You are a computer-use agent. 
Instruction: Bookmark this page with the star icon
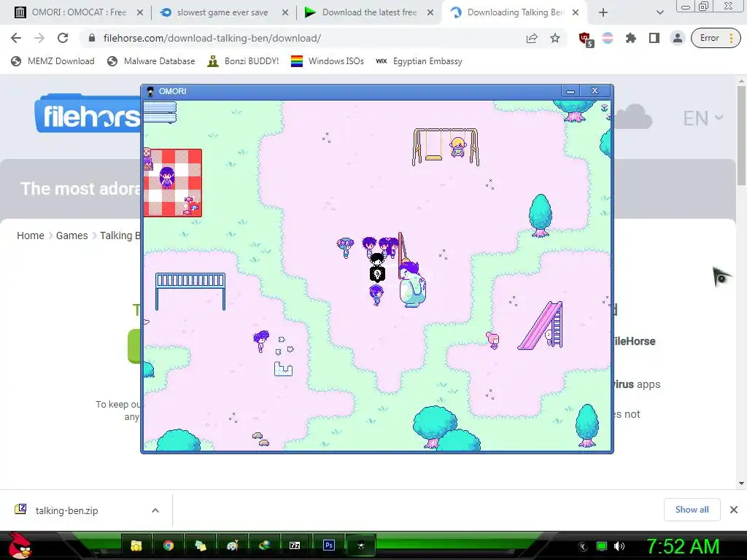tap(555, 38)
